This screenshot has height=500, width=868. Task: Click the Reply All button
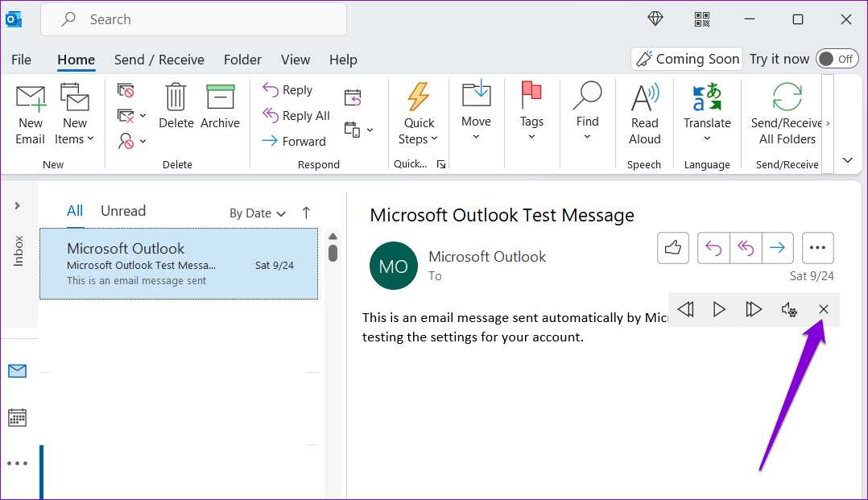click(x=296, y=116)
